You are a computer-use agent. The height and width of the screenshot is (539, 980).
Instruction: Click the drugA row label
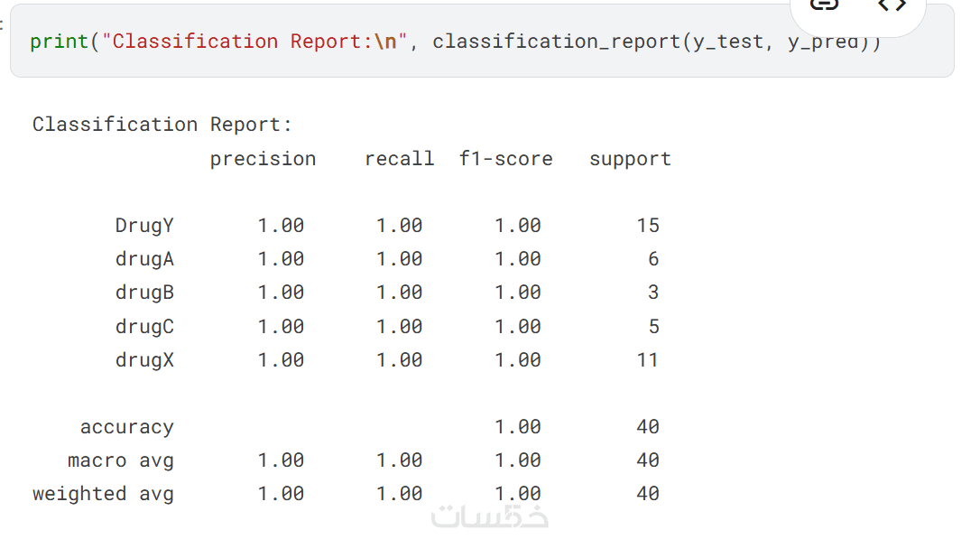(x=144, y=259)
